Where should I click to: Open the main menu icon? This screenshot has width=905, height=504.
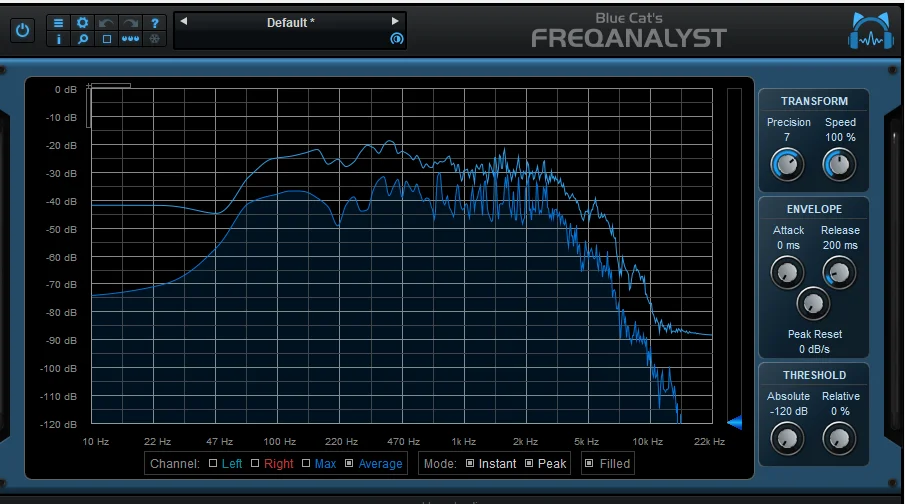coord(59,22)
